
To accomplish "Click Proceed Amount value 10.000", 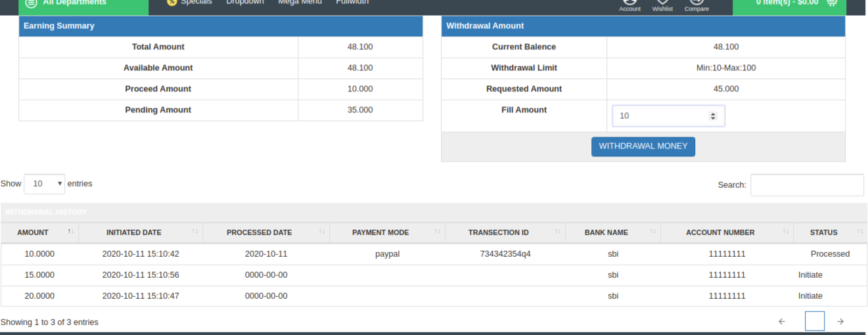I will [x=360, y=89].
